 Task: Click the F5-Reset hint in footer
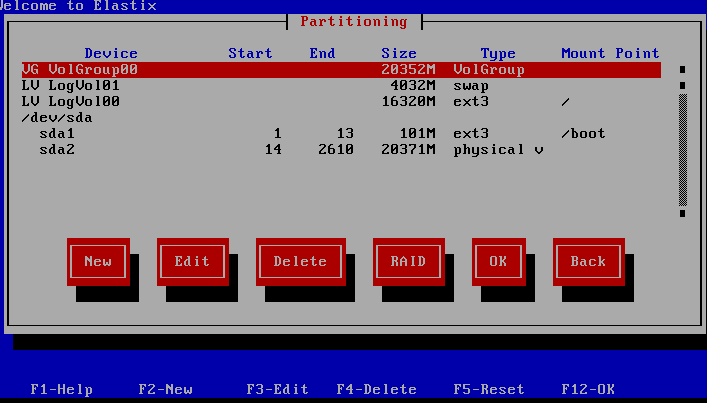[489, 389]
